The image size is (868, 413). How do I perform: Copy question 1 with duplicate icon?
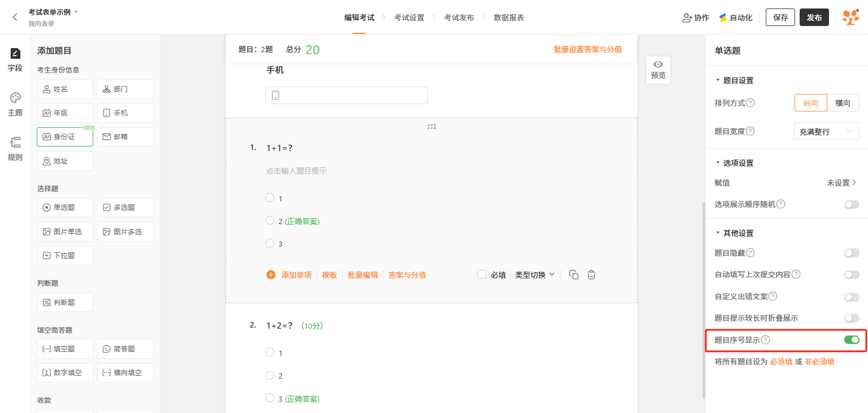pyautogui.click(x=574, y=275)
